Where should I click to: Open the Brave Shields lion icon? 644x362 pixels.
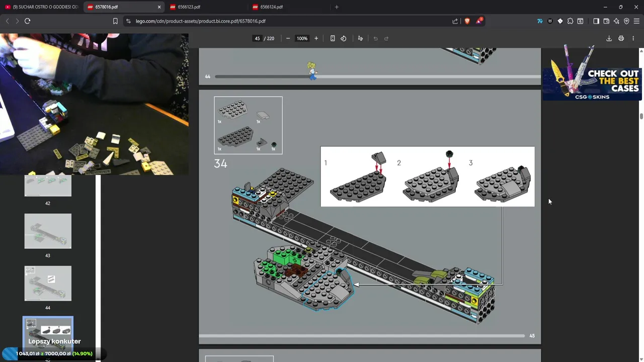467,21
